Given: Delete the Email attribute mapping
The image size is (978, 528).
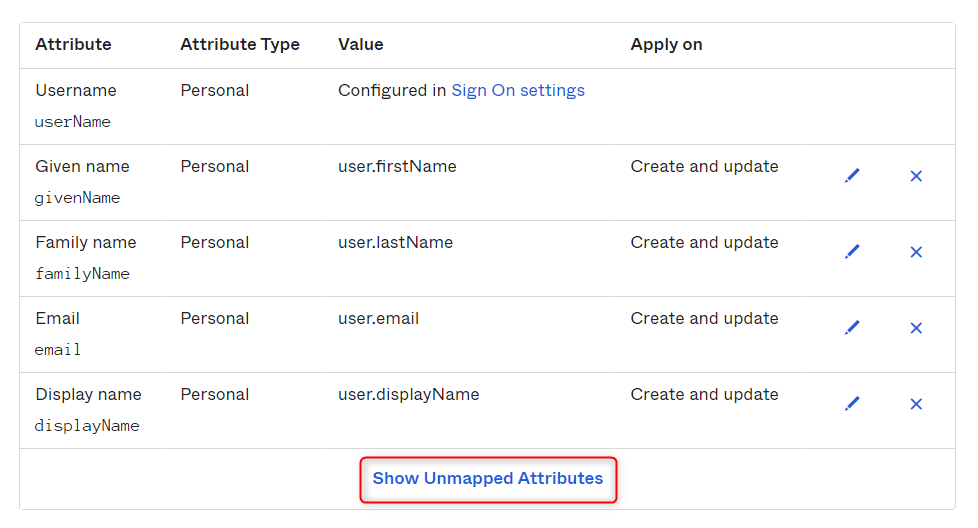Looking at the screenshot, I should click(916, 328).
